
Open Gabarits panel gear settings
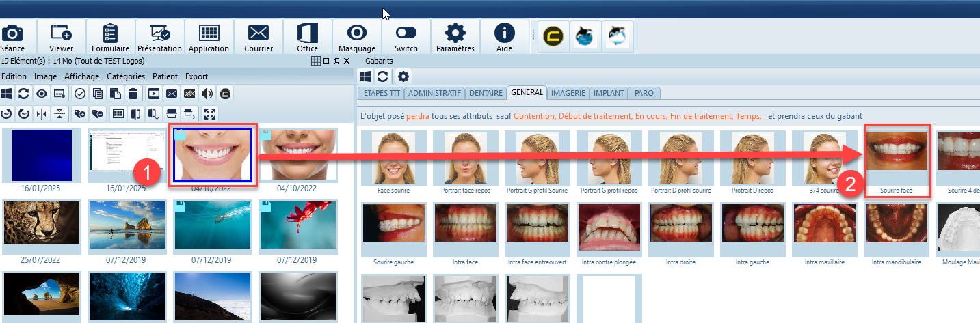(403, 76)
